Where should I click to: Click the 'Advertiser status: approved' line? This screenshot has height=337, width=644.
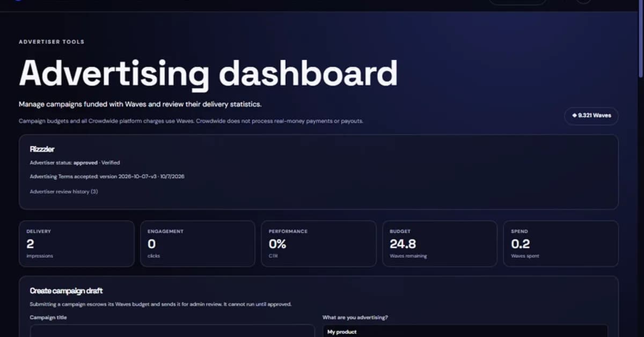point(75,163)
